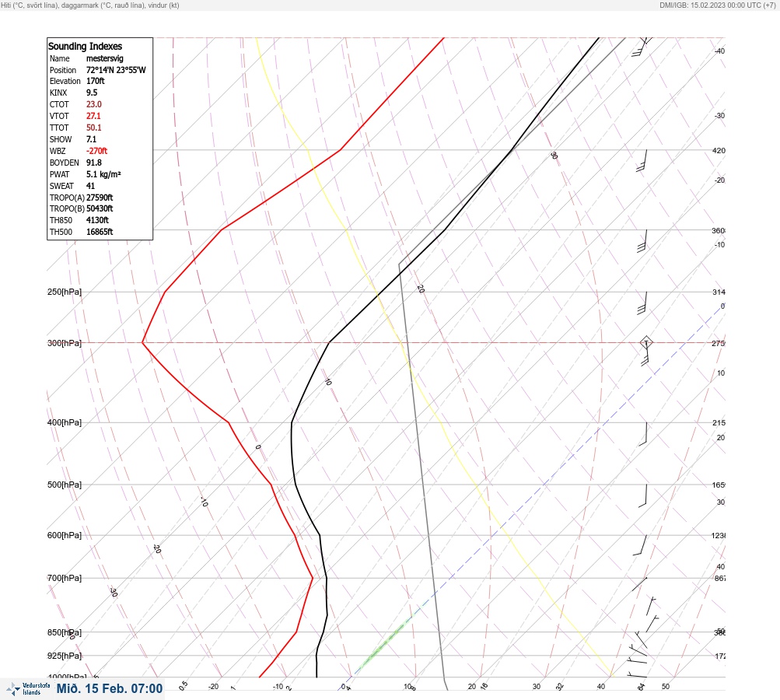
Task: Click the wind barb at the 500 hPa level
Action: pyautogui.click(x=644, y=495)
